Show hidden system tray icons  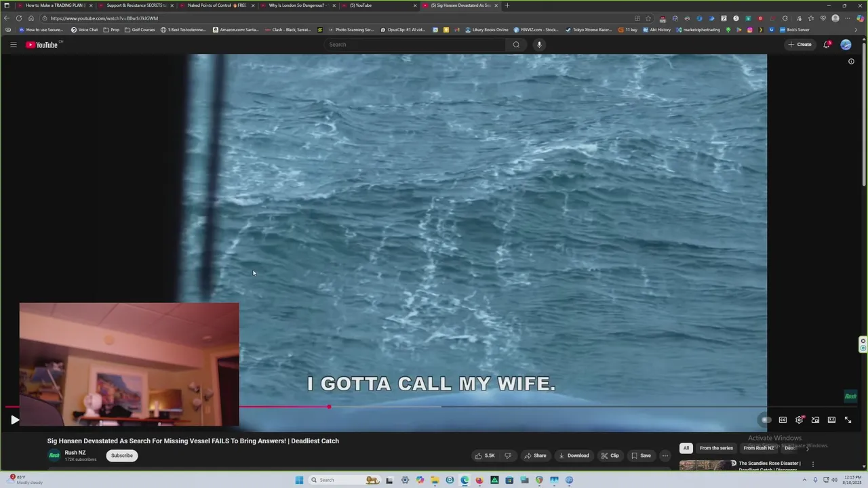pos(804,480)
